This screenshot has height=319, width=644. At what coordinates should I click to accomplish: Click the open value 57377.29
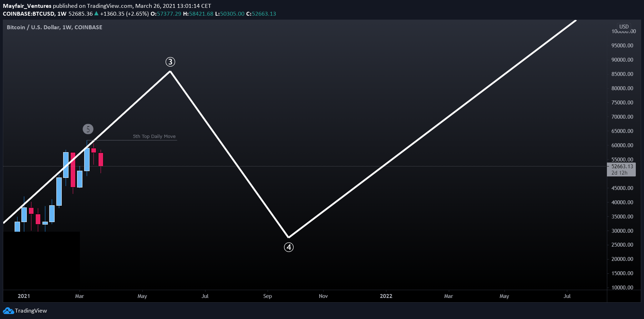169,14
